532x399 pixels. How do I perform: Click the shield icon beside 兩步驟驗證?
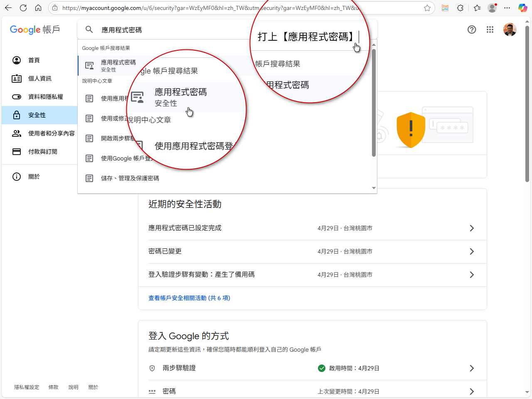tap(152, 368)
